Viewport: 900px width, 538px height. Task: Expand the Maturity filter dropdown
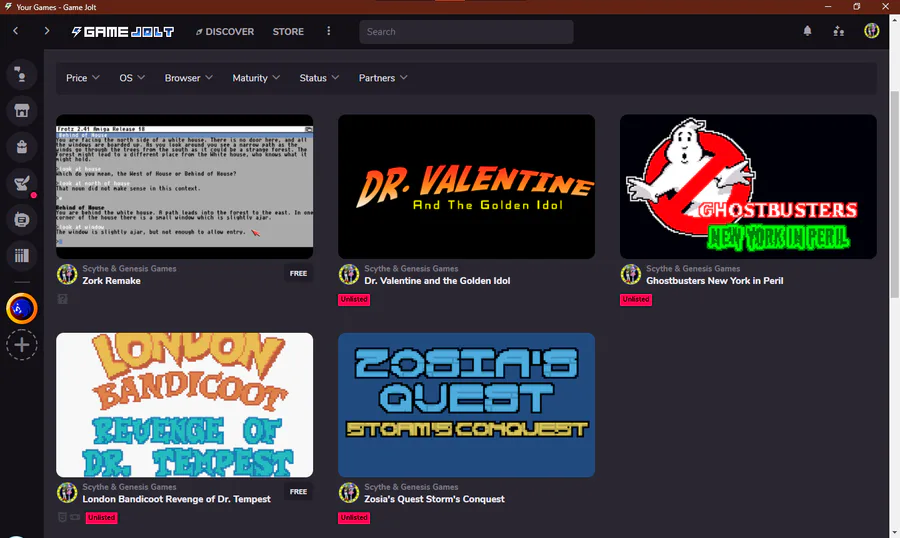point(256,78)
